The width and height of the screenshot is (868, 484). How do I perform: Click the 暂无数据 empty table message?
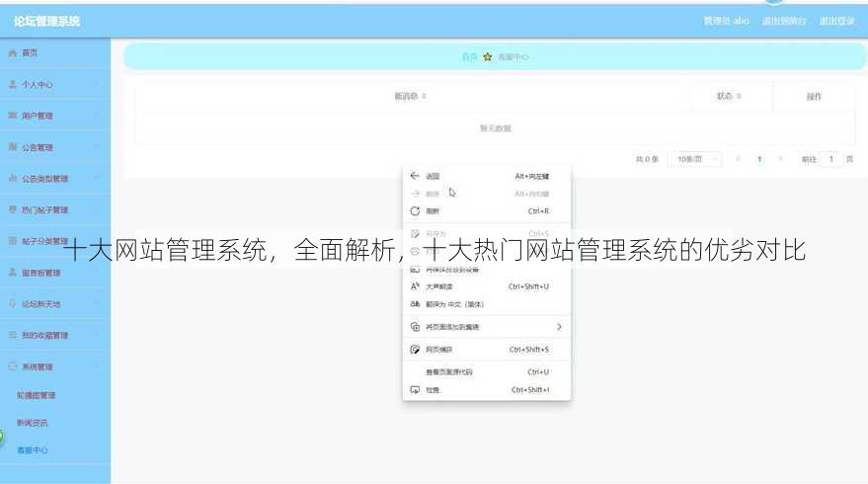[x=496, y=128]
